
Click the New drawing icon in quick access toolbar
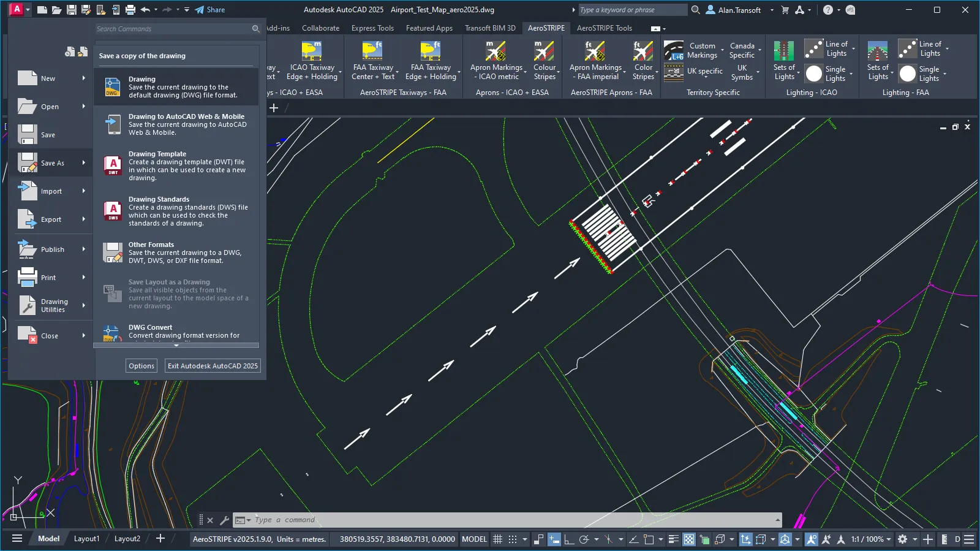tap(42, 10)
